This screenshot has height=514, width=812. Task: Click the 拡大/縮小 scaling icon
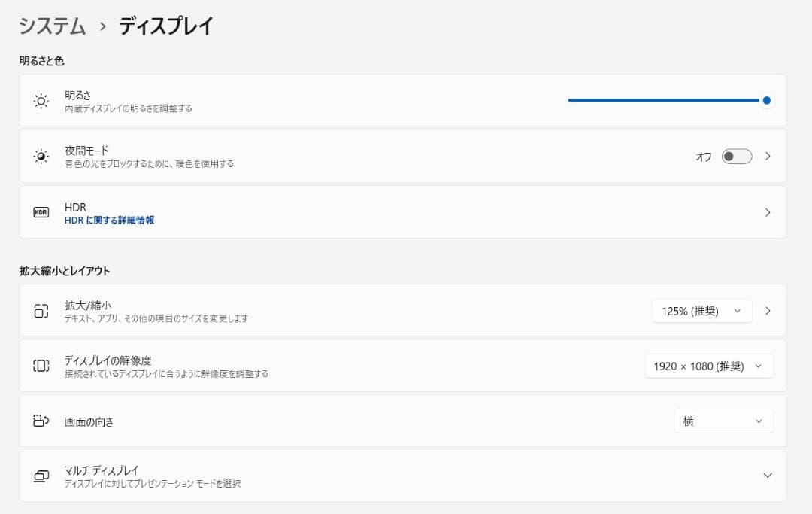tap(41, 310)
